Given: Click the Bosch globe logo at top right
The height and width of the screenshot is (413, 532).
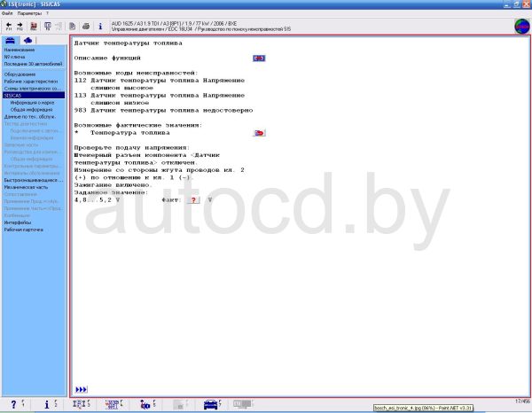Looking at the screenshot, I should coord(522,27).
